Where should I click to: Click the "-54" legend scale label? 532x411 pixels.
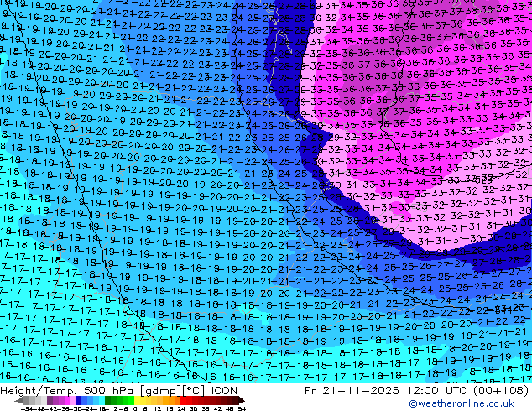click(x=27, y=408)
